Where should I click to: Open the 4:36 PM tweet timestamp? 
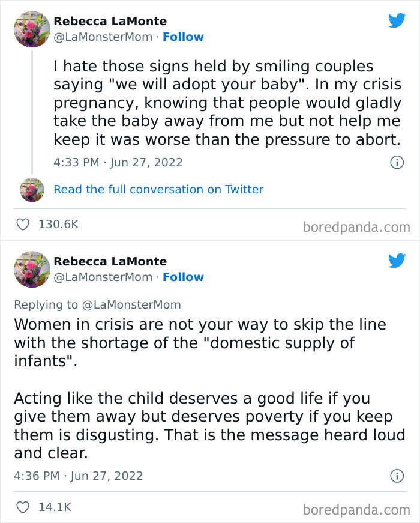pyautogui.click(x=78, y=476)
